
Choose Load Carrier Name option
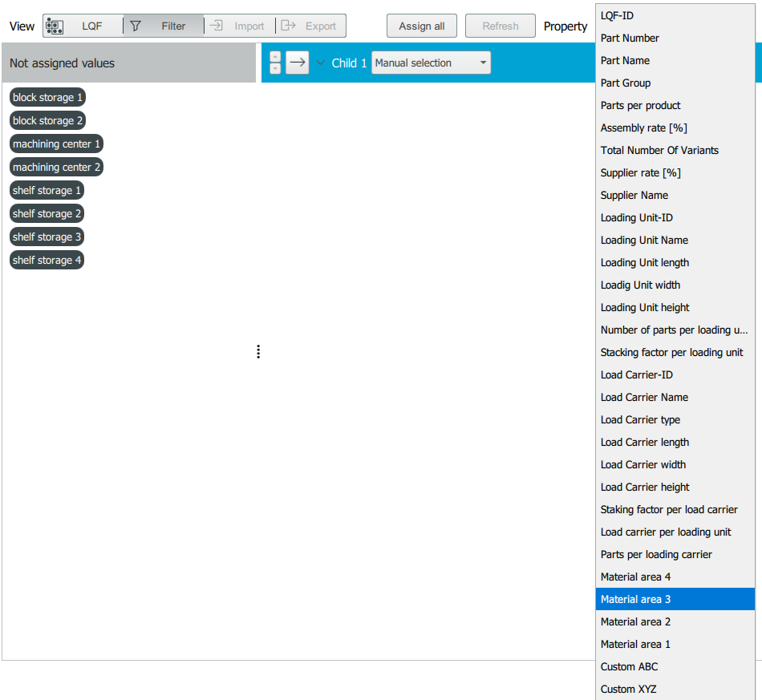pyautogui.click(x=675, y=397)
